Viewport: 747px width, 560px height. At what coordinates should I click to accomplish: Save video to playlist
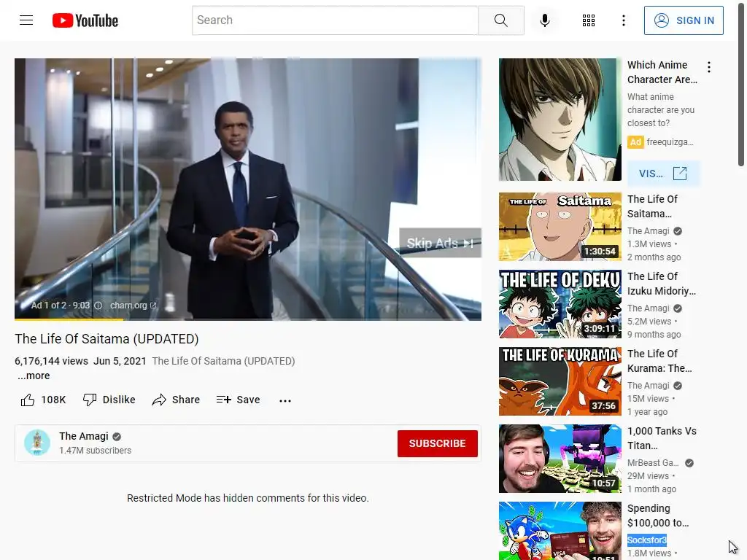(x=238, y=400)
